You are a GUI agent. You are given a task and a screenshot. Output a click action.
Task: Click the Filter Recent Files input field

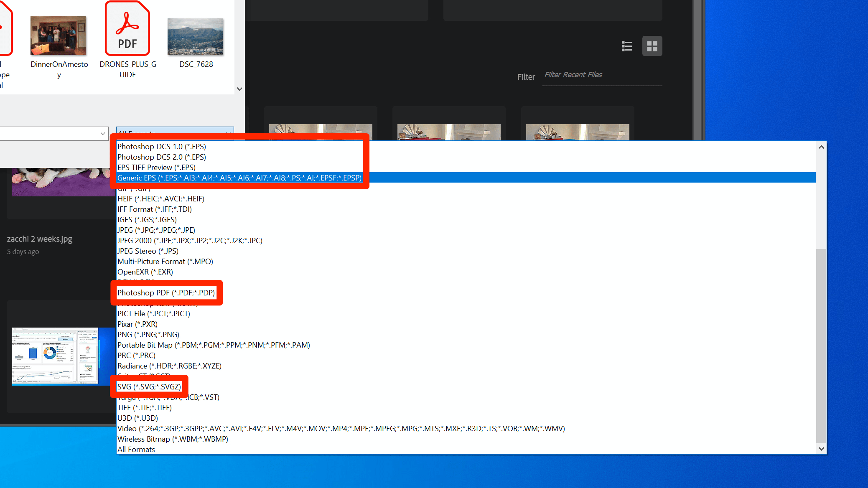(x=602, y=75)
